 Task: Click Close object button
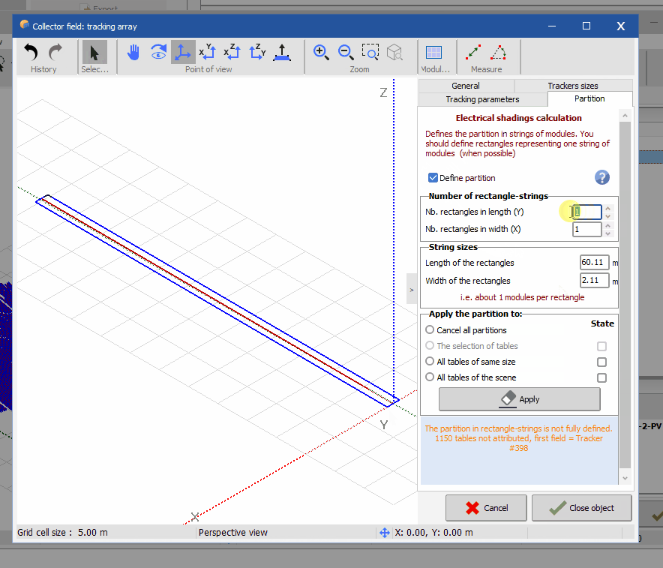pyautogui.click(x=582, y=508)
